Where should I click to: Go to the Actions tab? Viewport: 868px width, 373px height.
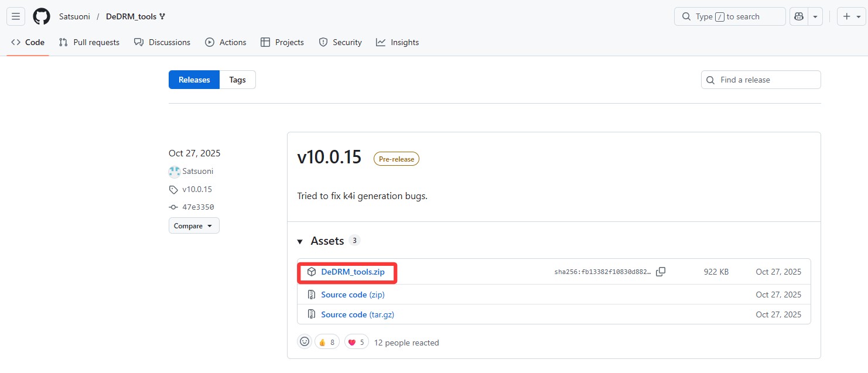coord(225,42)
